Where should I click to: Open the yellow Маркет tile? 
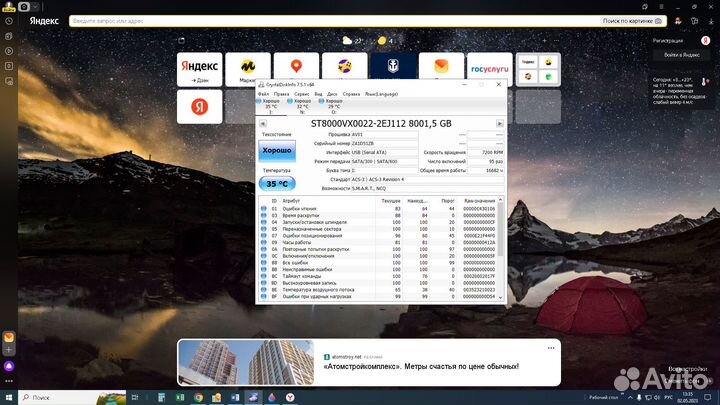[x=248, y=69]
